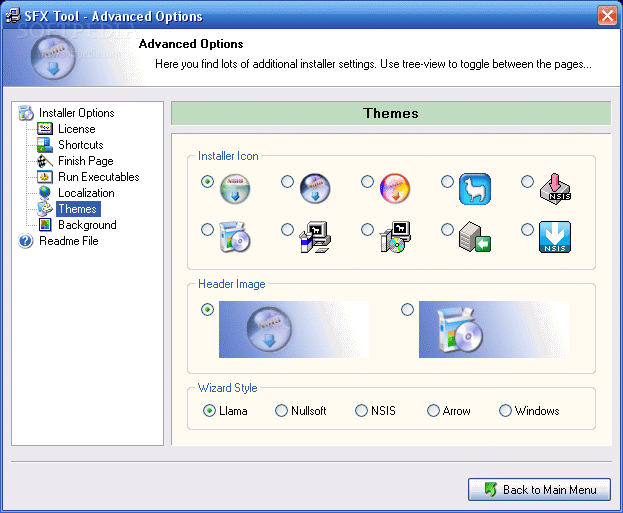Switch to the Localization page
623x513 pixels.
[86, 193]
